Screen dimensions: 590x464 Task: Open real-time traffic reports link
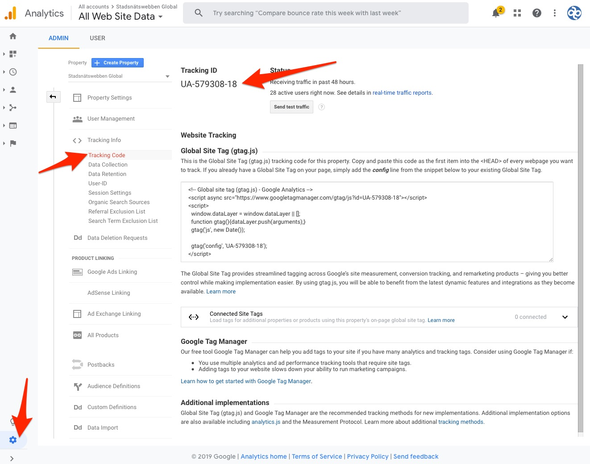pos(403,93)
